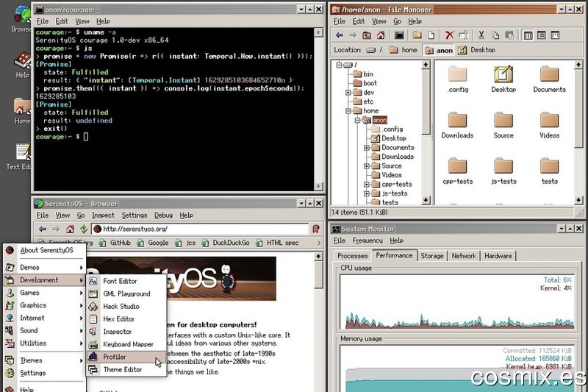588x392 pixels.
Task: Launch Theme Editor from submenu
Action: point(126,369)
